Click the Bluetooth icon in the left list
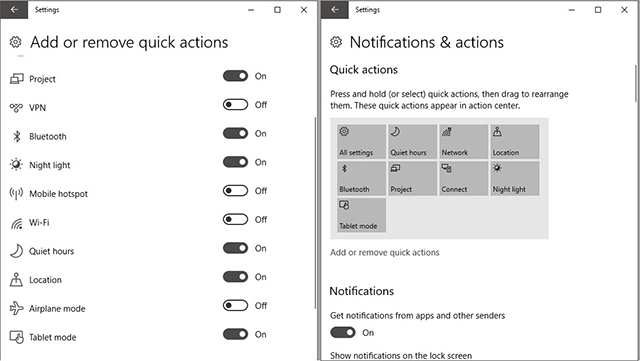Screen dimensions: 640x361 [16, 136]
